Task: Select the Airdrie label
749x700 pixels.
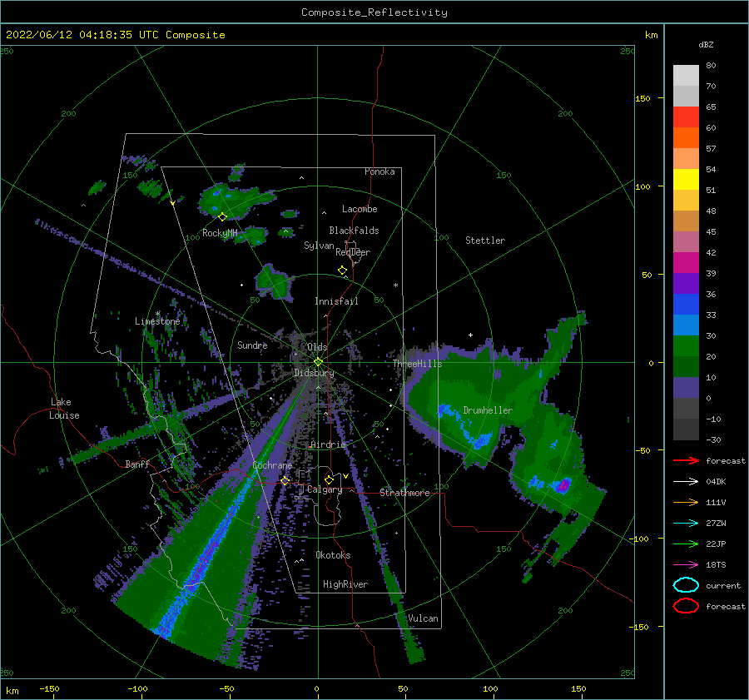Action: click(328, 444)
